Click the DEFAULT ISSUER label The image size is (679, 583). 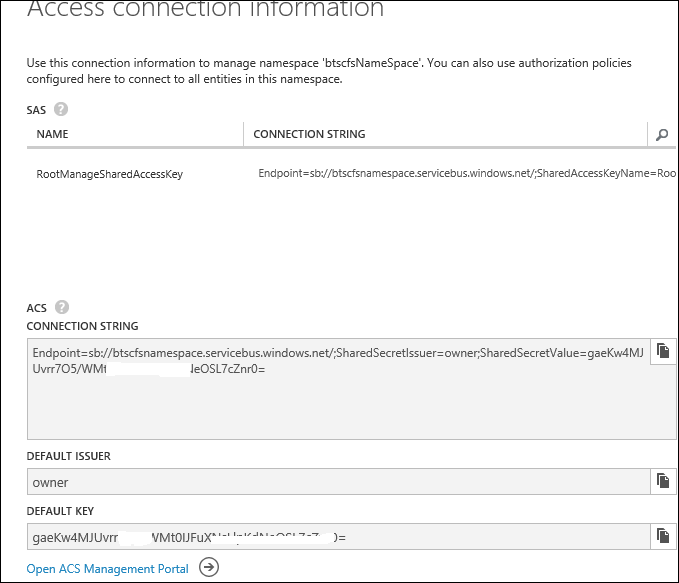(x=68, y=456)
